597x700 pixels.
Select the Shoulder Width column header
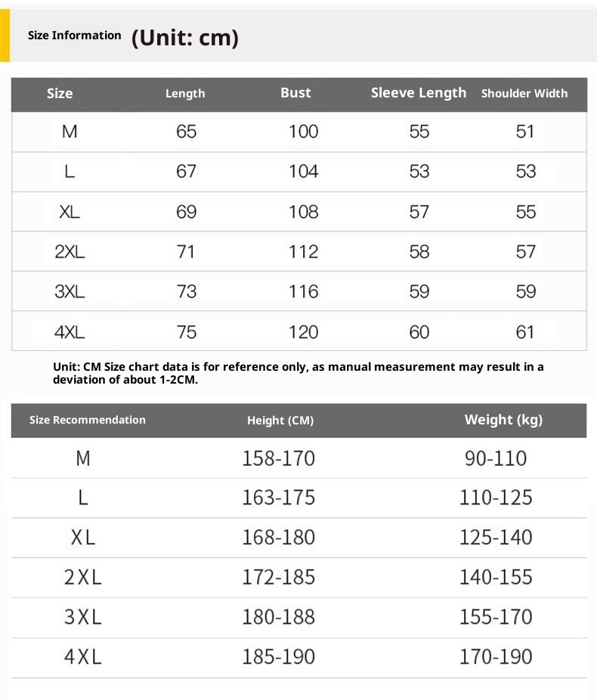[524, 94]
